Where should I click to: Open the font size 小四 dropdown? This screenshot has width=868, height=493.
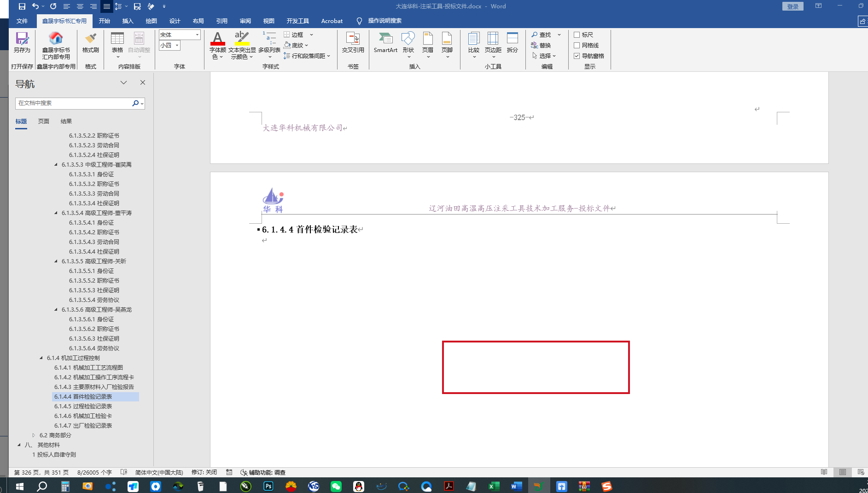pyautogui.click(x=177, y=46)
